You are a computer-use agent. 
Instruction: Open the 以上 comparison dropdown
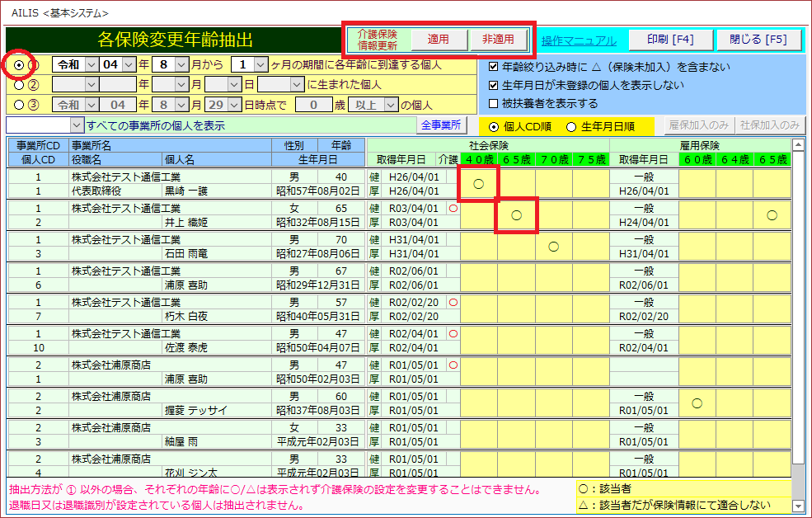click(389, 105)
